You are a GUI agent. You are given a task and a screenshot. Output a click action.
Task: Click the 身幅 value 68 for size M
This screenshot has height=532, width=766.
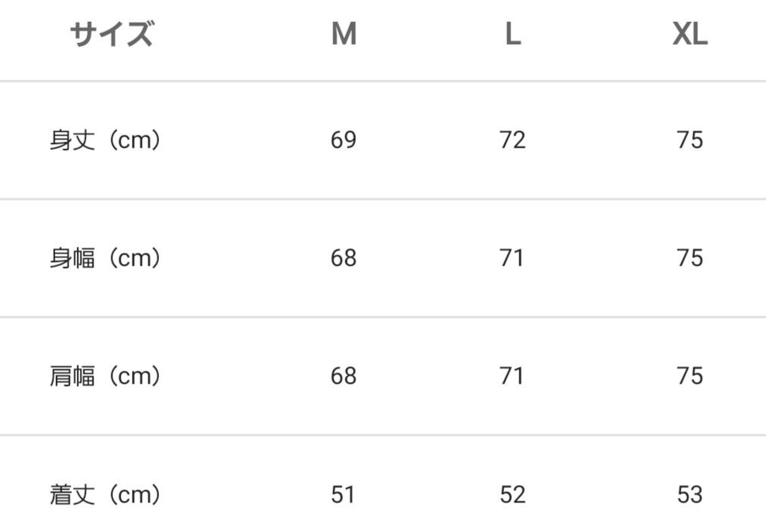(344, 259)
